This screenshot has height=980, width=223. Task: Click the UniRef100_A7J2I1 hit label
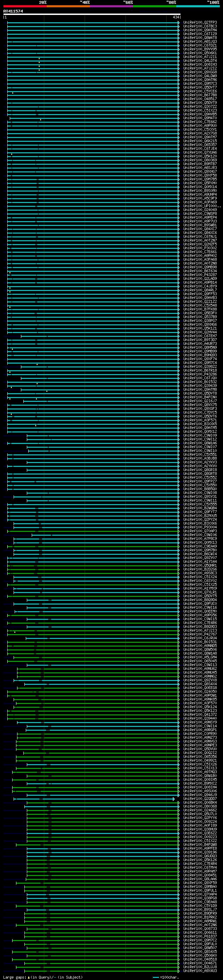coord(200,57)
